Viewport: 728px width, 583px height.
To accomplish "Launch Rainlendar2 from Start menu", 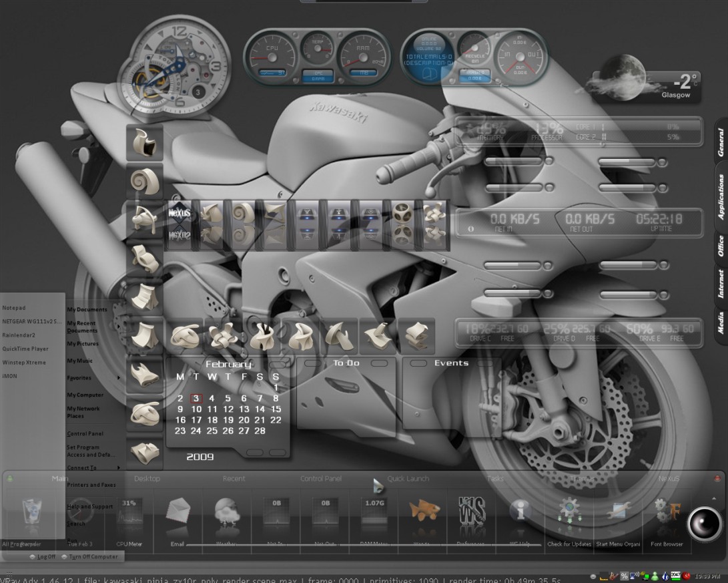I will click(19, 335).
